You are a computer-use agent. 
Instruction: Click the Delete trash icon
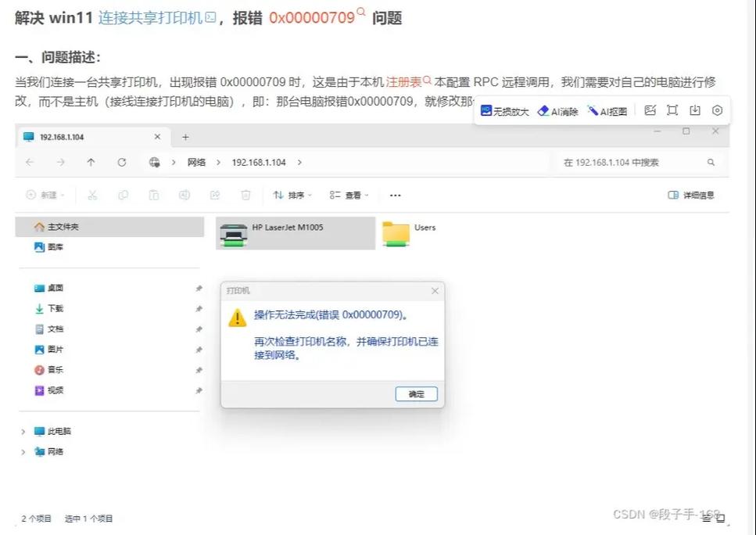point(245,195)
